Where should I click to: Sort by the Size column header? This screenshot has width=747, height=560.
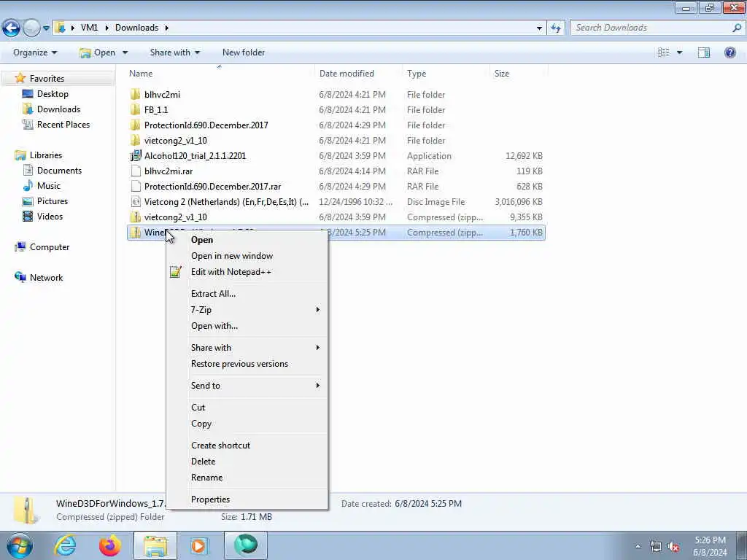(x=502, y=74)
